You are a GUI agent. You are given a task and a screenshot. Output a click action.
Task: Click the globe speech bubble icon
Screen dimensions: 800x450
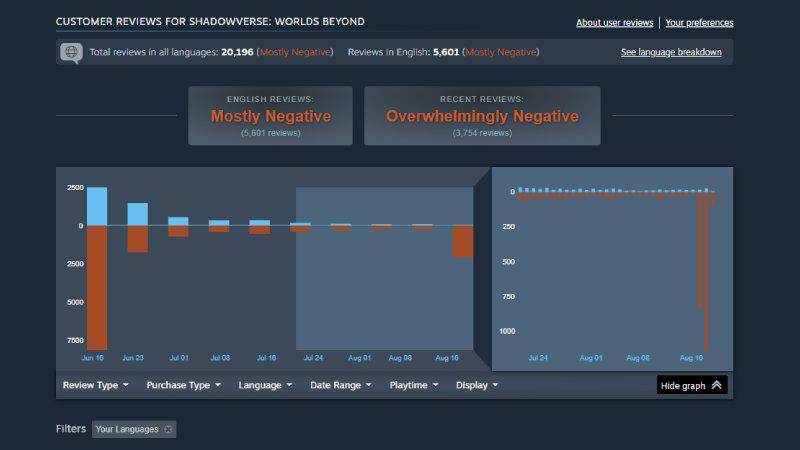click(x=71, y=53)
